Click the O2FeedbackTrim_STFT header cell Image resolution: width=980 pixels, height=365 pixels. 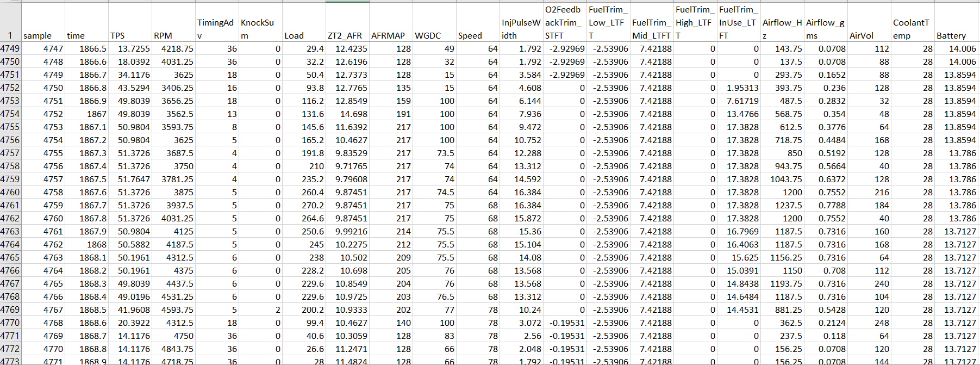[x=565, y=22]
